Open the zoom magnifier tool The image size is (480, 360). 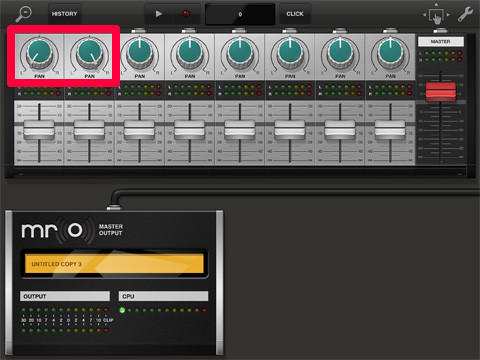click(x=24, y=14)
